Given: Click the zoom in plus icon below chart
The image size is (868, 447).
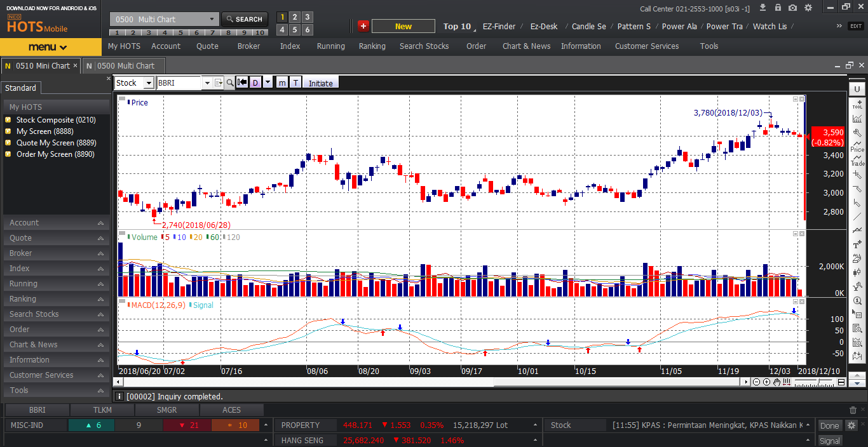Looking at the screenshot, I should point(766,382).
